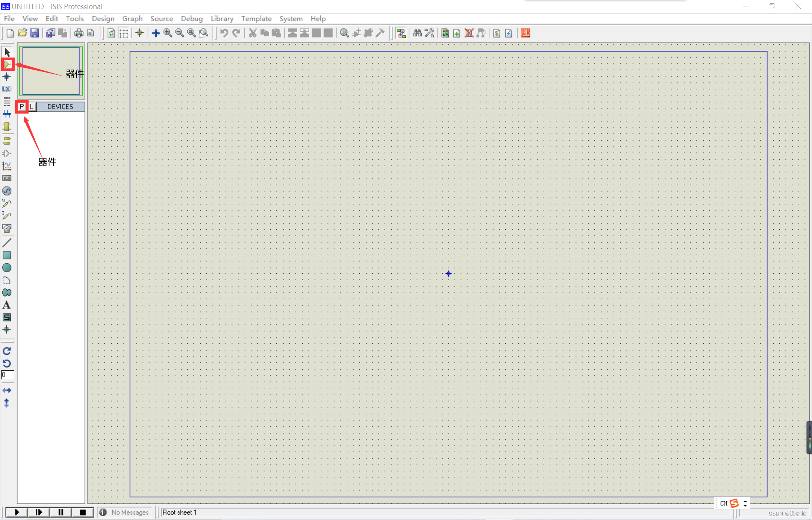Undo the last action

tap(224, 33)
